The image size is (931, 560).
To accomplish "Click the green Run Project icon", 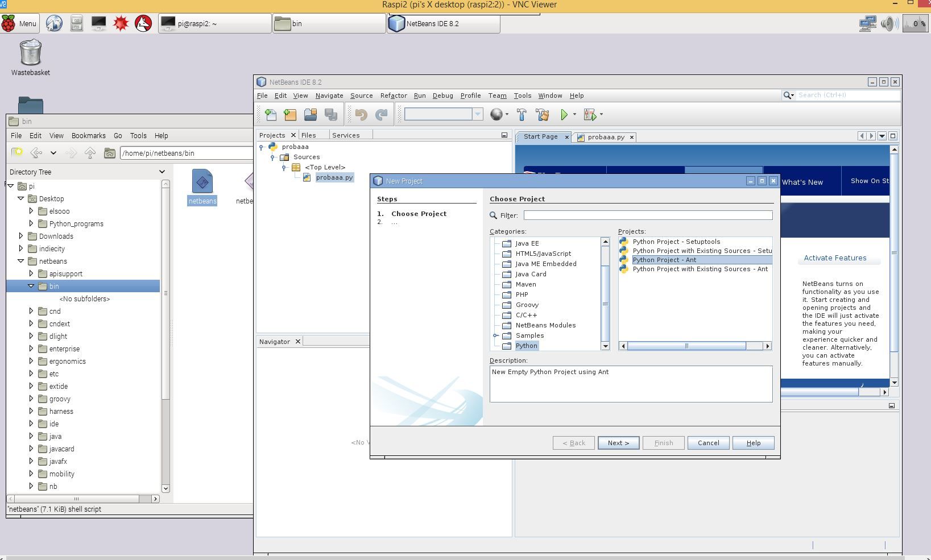I will tap(564, 114).
